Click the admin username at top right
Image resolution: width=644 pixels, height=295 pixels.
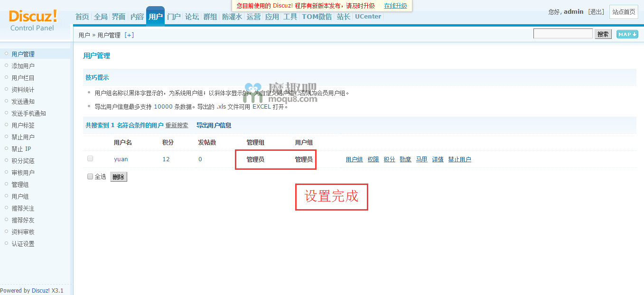click(573, 11)
